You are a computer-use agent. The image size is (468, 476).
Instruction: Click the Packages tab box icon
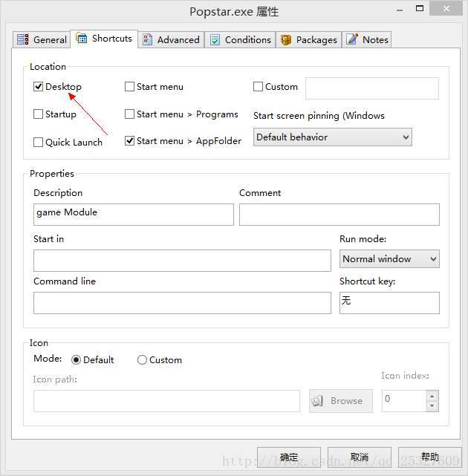(x=286, y=40)
